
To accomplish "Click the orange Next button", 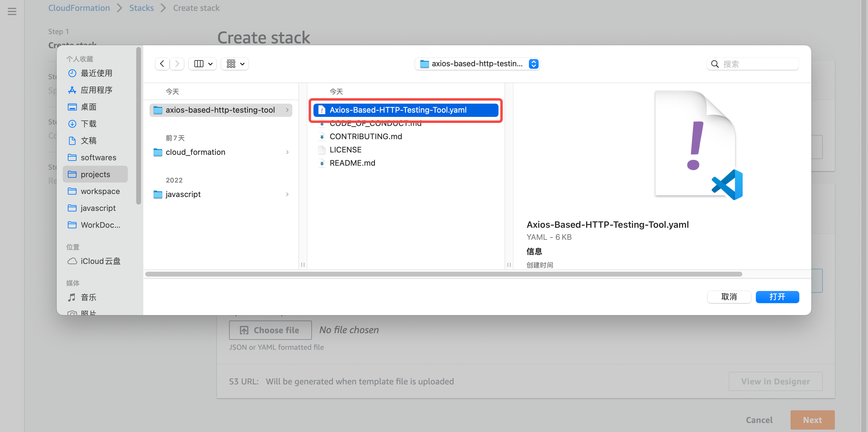I will [x=813, y=420].
